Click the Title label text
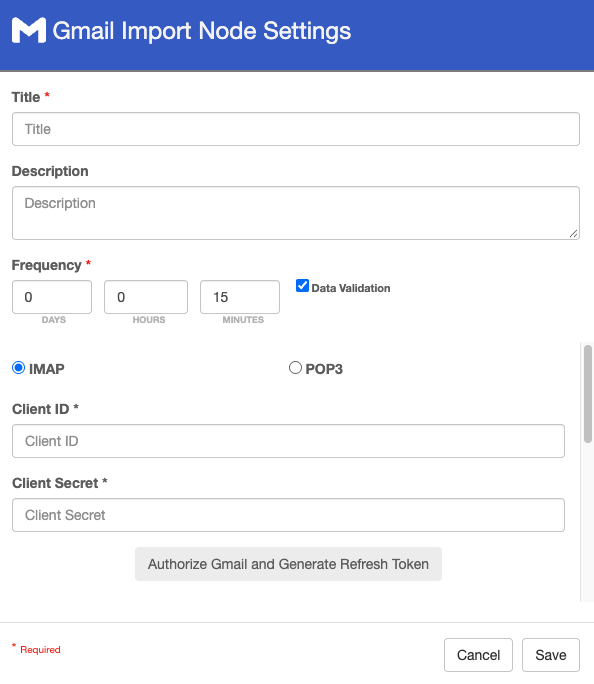The height and width of the screenshot is (684, 594). (26, 97)
